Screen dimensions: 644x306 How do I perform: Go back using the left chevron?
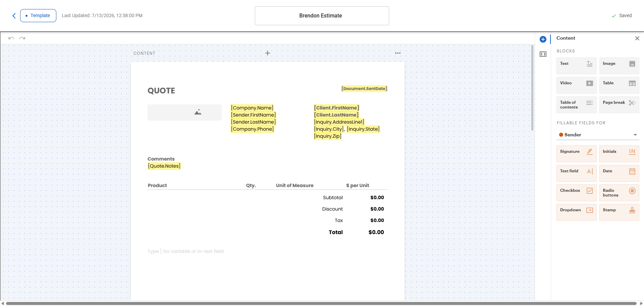[14, 16]
